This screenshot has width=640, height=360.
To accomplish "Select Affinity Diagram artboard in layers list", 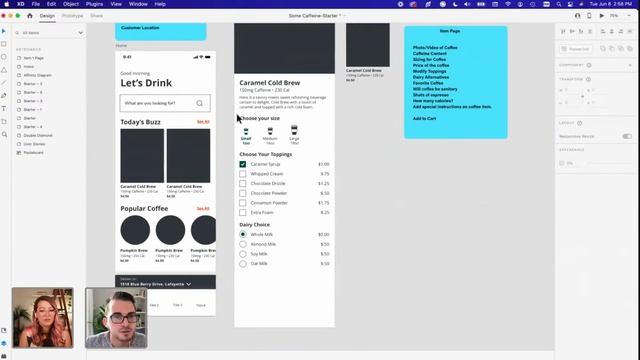I will coord(38,75).
